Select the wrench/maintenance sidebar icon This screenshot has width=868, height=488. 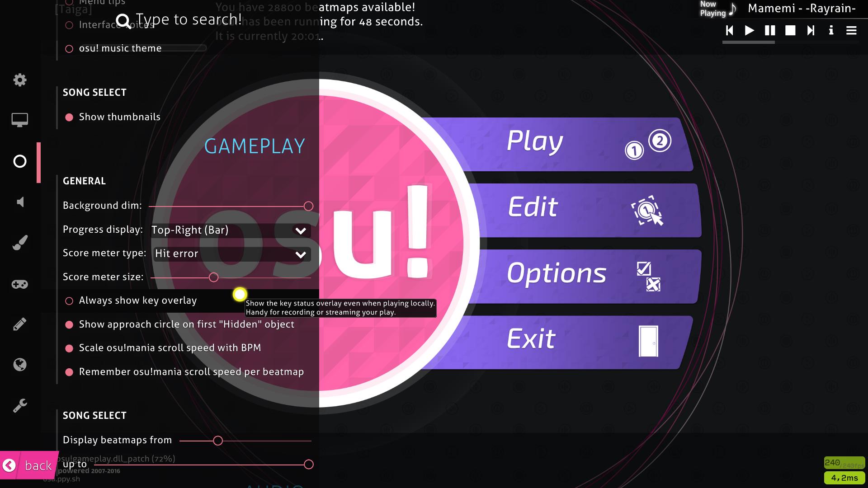(x=20, y=405)
